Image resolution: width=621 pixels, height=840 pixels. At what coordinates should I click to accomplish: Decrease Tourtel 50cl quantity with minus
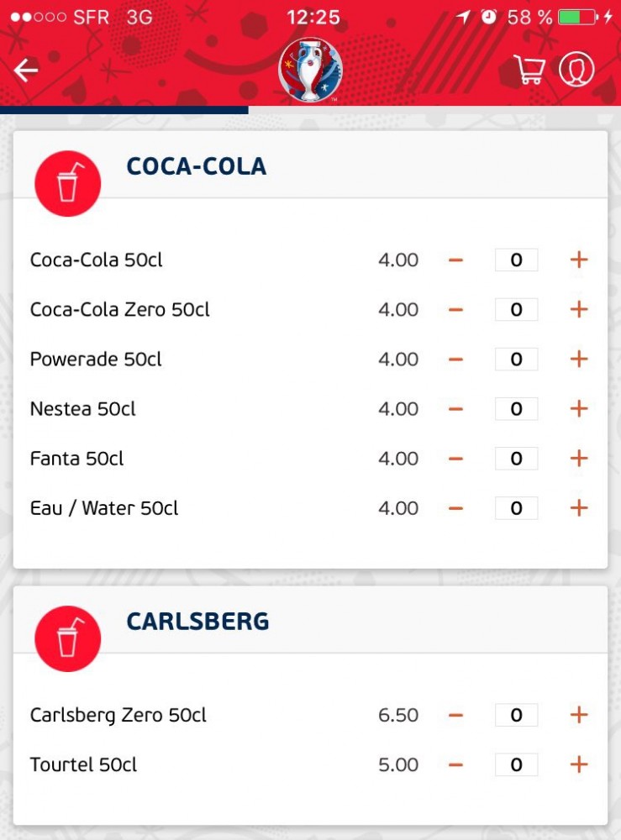point(456,764)
